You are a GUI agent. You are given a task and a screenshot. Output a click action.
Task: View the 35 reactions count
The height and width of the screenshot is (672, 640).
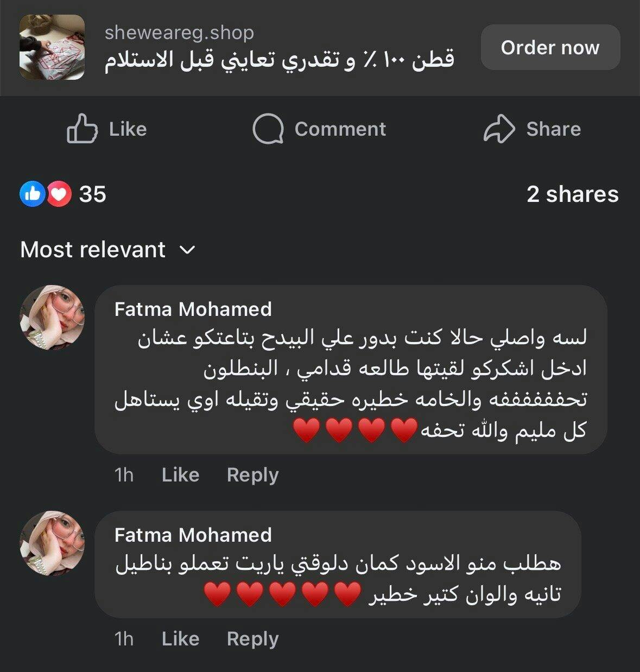(x=93, y=194)
